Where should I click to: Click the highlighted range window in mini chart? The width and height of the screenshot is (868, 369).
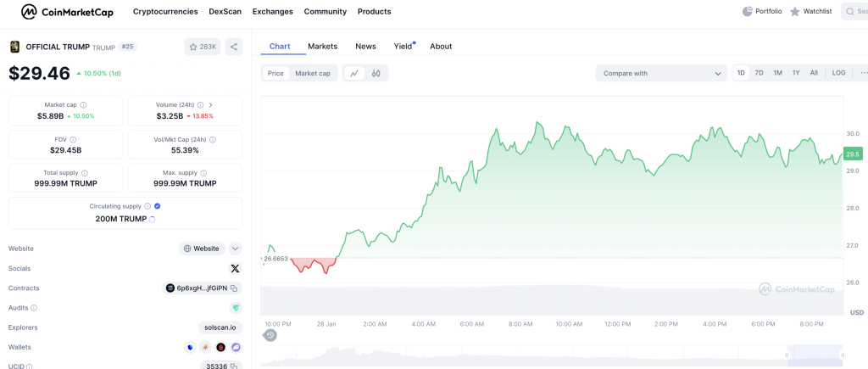[x=815, y=355]
